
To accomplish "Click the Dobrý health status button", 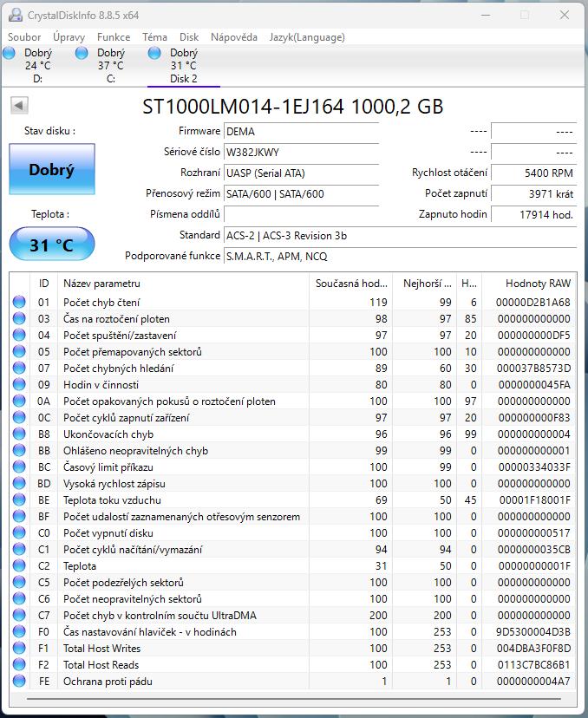I will click(52, 169).
